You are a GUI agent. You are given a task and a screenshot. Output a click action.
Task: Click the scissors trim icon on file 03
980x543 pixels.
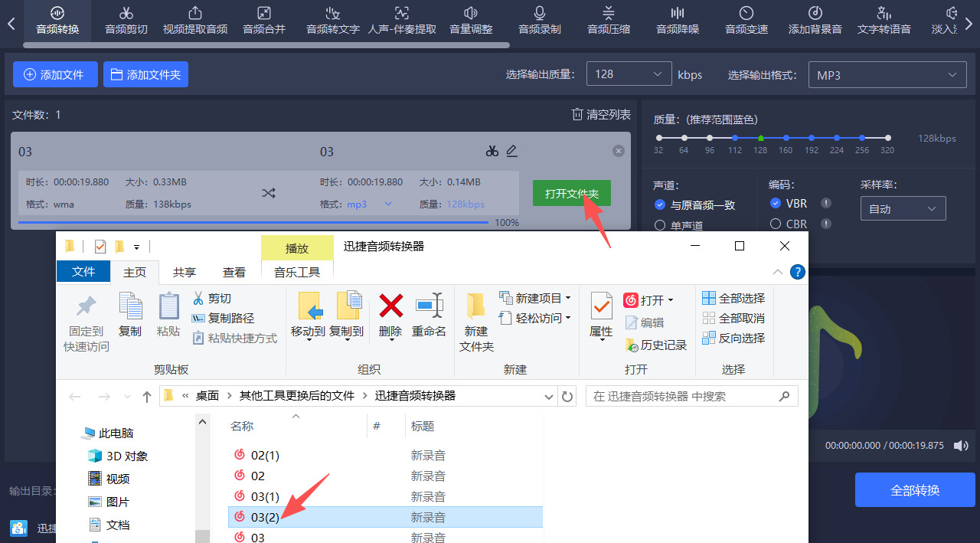coord(492,151)
